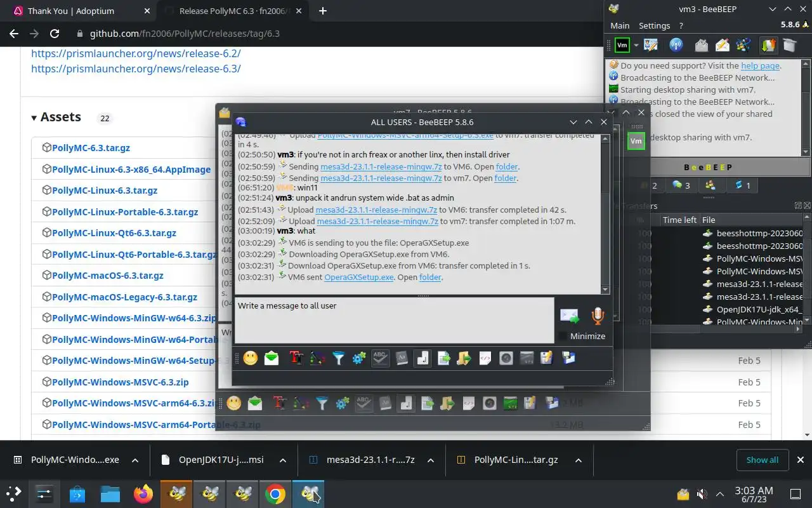
Task: Expand options for OpenJDK17U-j....msi download
Action: pyautogui.click(x=282, y=460)
